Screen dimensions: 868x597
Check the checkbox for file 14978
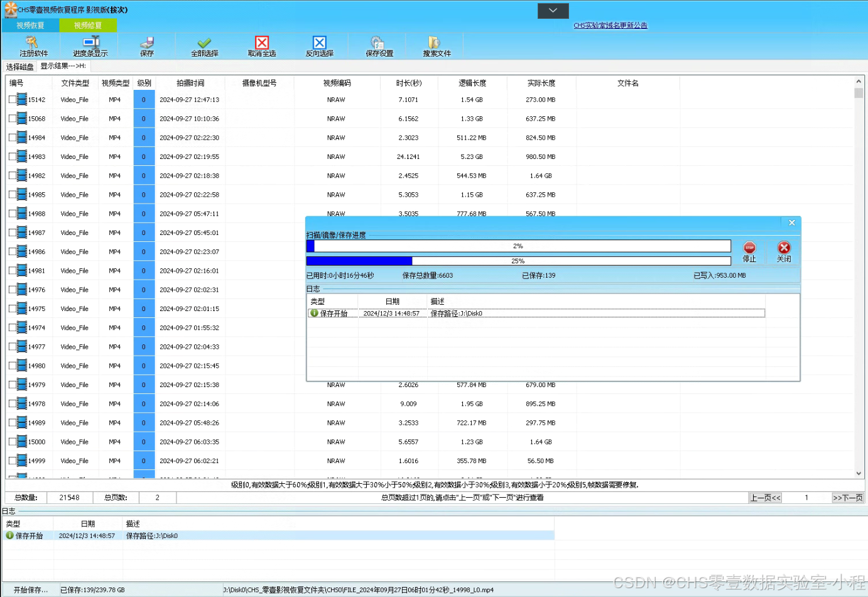[x=13, y=403]
